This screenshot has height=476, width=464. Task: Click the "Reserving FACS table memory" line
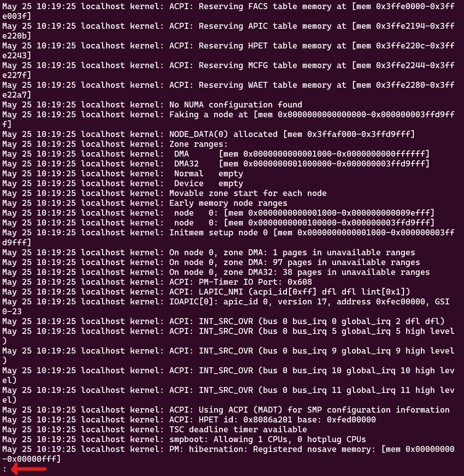(228, 11)
